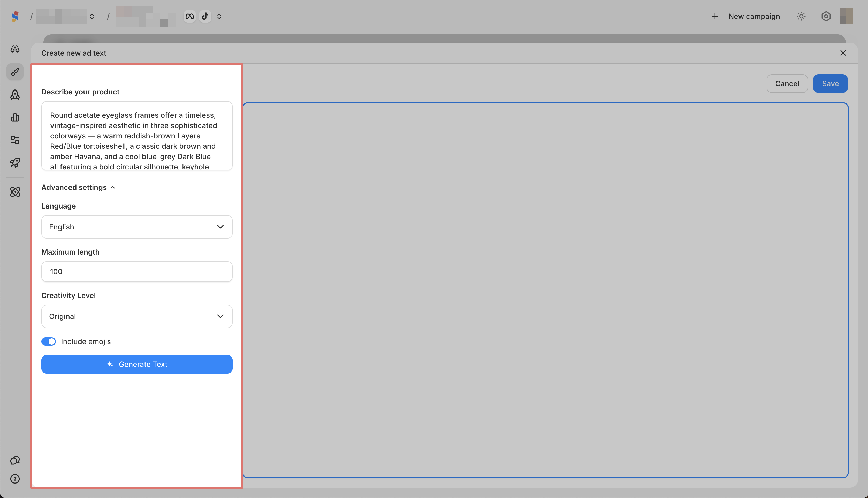Open the Language dropdown showing English
This screenshot has width=868, height=498.
click(x=137, y=227)
